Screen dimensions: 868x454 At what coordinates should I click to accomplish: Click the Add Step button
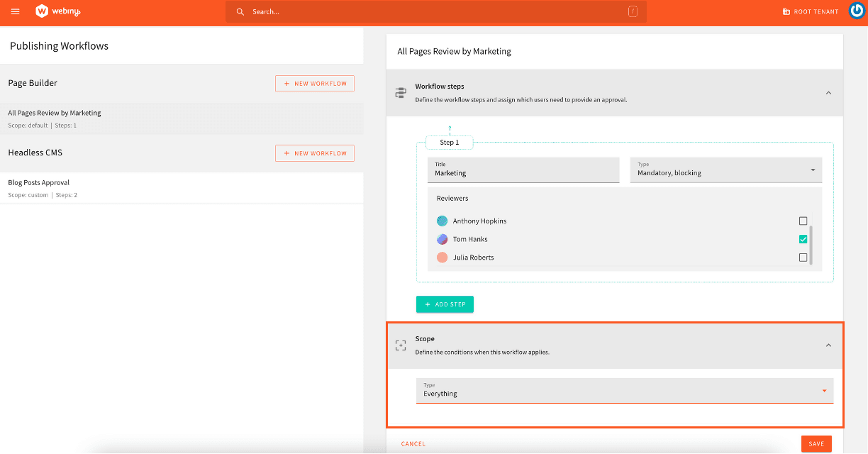[445, 304]
